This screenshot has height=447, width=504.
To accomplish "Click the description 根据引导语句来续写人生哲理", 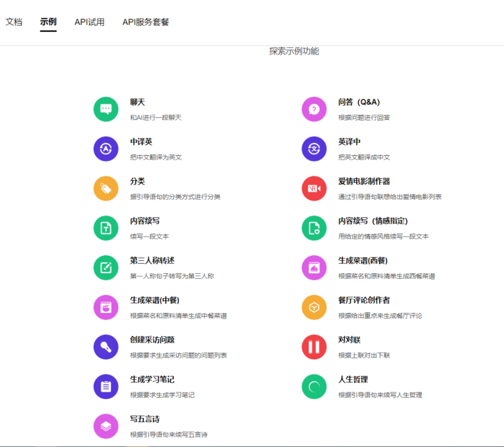I will (380, 395).
